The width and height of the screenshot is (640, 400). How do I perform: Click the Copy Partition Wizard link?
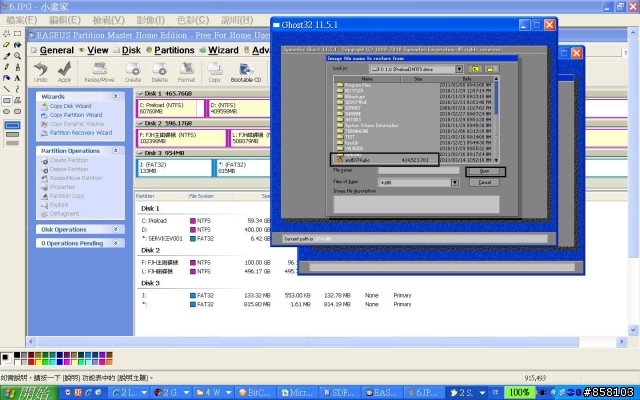76,115
